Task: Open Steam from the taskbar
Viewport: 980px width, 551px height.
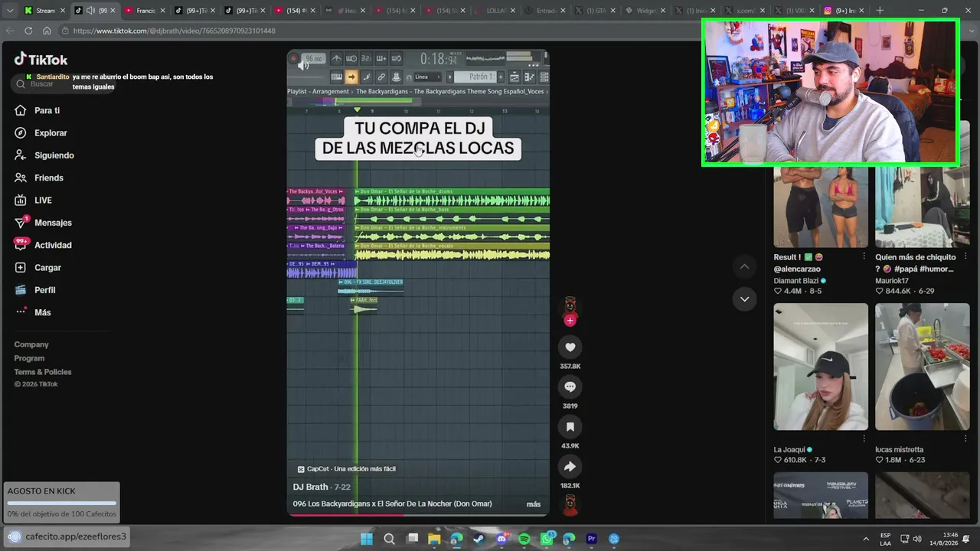Action: pyautogui.click(x=479, y=539)
